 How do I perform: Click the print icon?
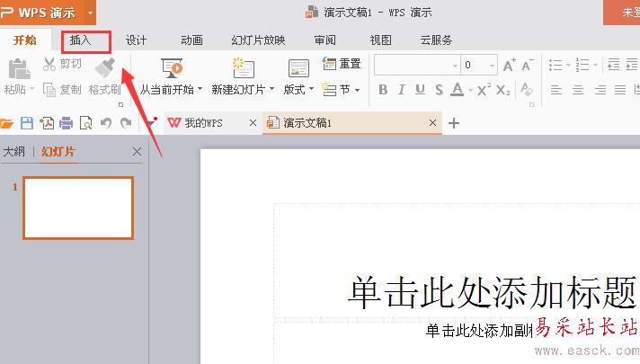tap(66, 123)
